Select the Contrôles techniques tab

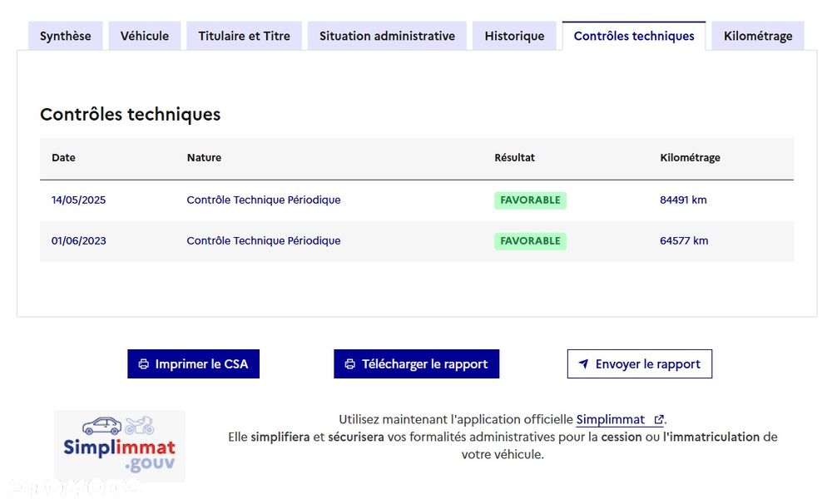click(634, 36)
